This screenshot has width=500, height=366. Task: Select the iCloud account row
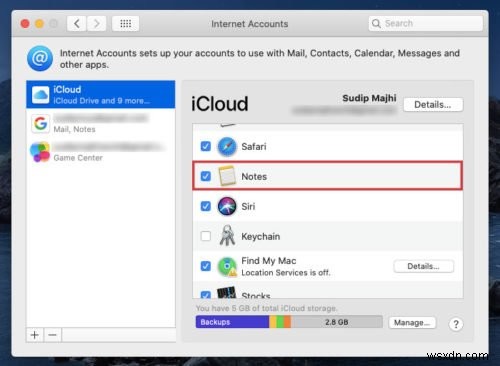click(x=101, y=94)
